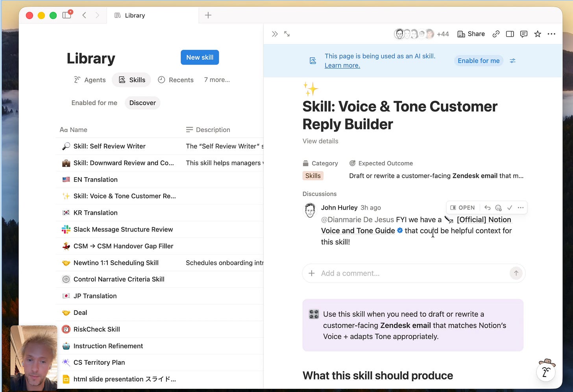Click John Hurley's avatar
Viewport: 573px width, 392px height.
pyautogui.click(x=310, y=210)
